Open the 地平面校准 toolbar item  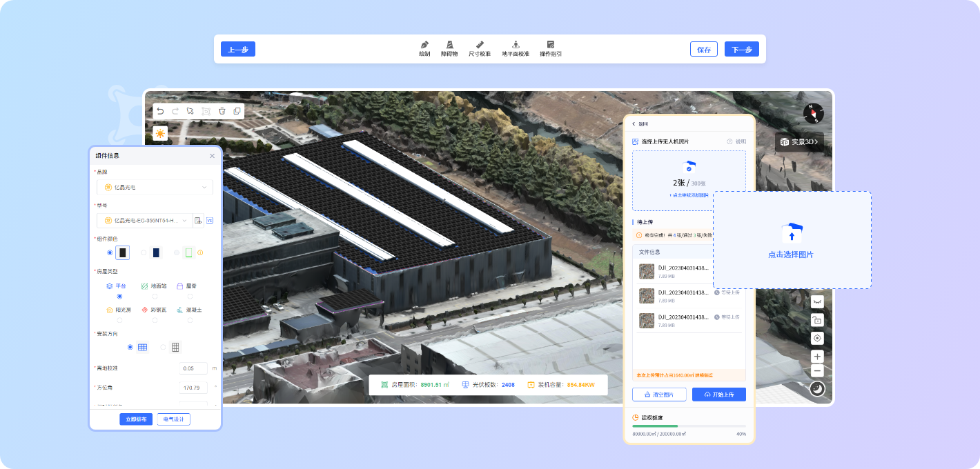coord(516,48)
